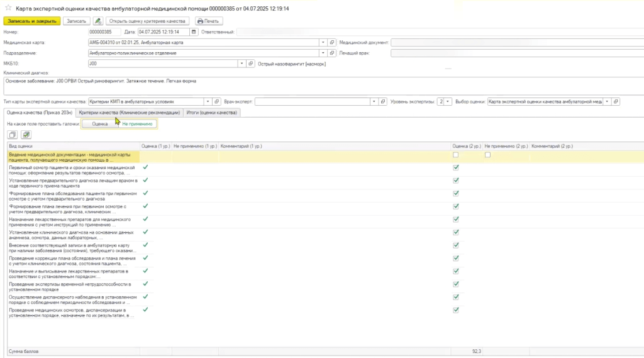The image size is (644, 358).
Task: Switch toggle to Не применимо
Action: click(x=137, y=124)
